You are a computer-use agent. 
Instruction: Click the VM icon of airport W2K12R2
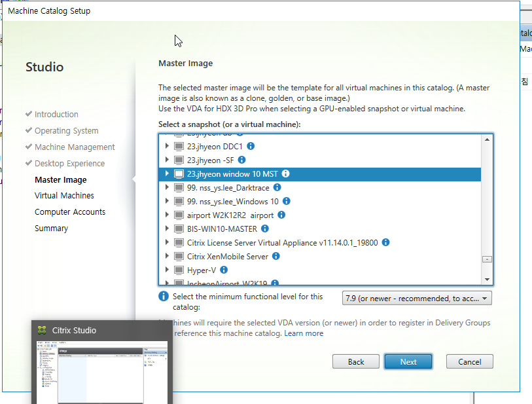tap(179, 215)
